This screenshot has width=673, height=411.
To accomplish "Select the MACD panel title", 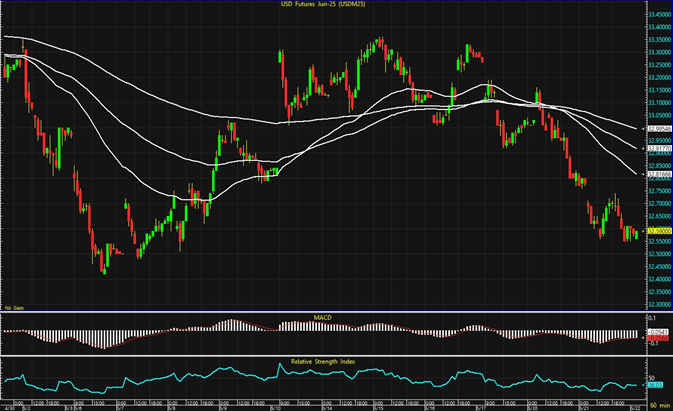I will 321,320.
